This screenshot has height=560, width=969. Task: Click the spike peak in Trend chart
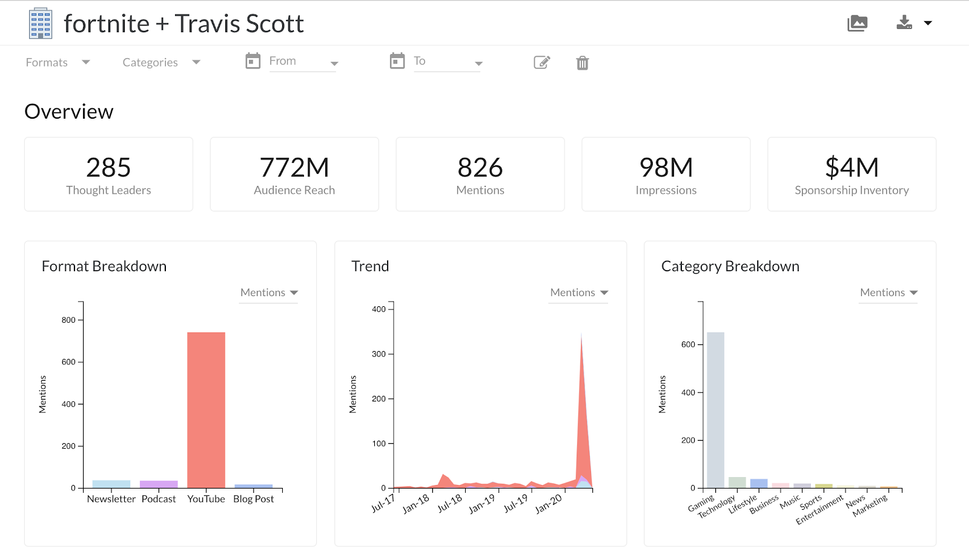tap(581, 335)
